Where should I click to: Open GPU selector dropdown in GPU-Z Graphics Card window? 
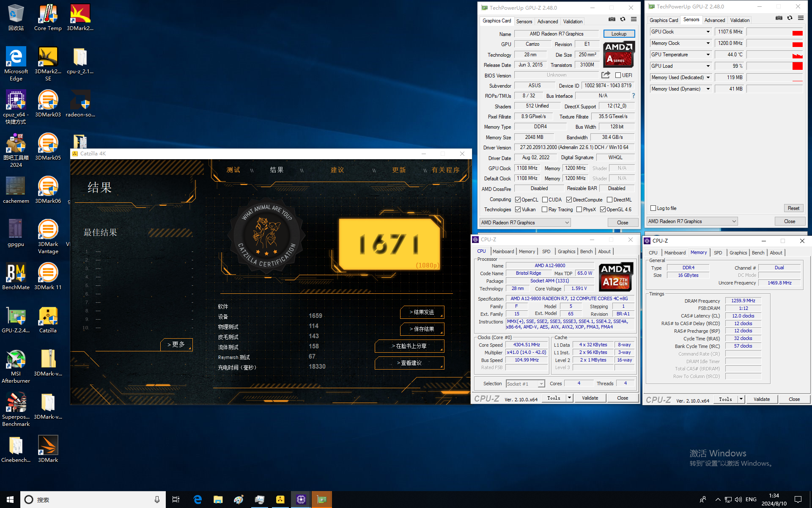(525, 223)
